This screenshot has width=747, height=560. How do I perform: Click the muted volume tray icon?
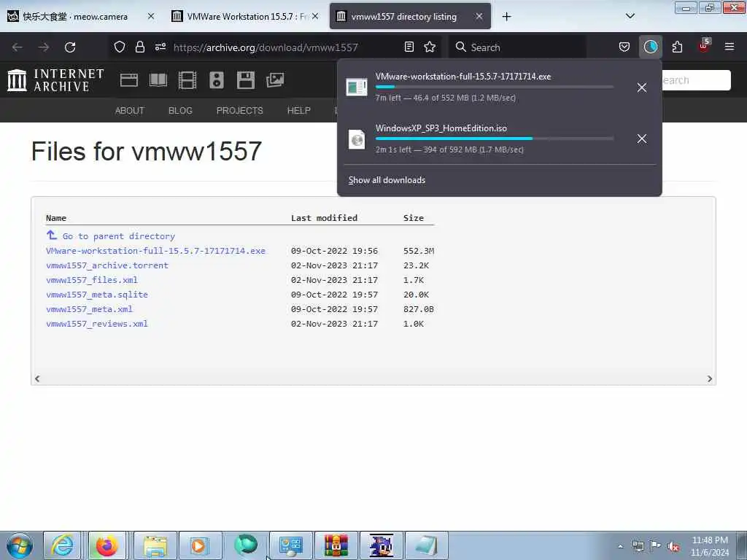(673, 546)
